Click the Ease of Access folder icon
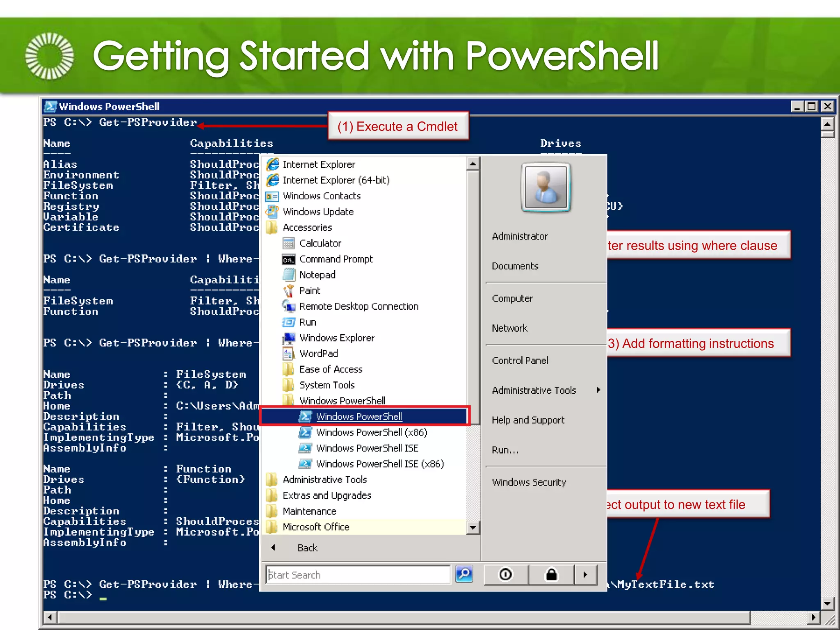Image resolution: width=840 pixels, height=630 pixels. pyautogui.click(x=288, y=370)
